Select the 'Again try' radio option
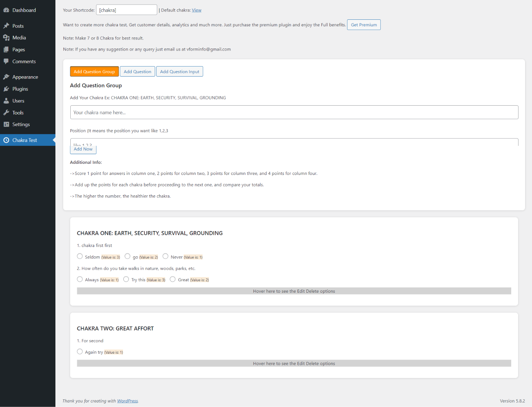 coord(80,352)
